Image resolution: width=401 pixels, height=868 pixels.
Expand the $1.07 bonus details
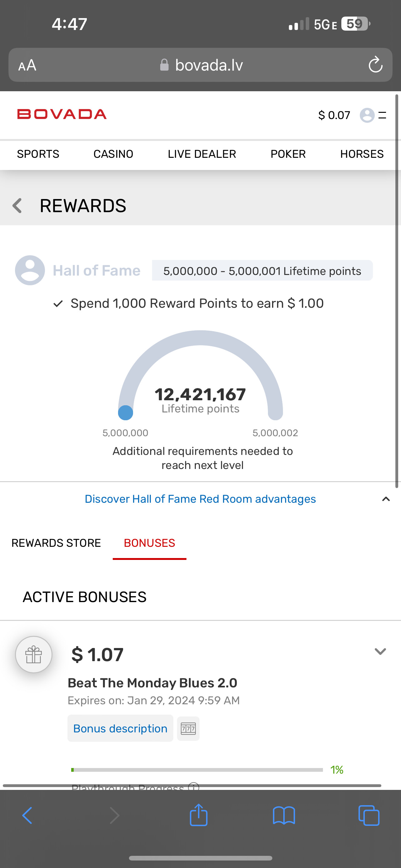pyautogui.click(x=380, y=651)
